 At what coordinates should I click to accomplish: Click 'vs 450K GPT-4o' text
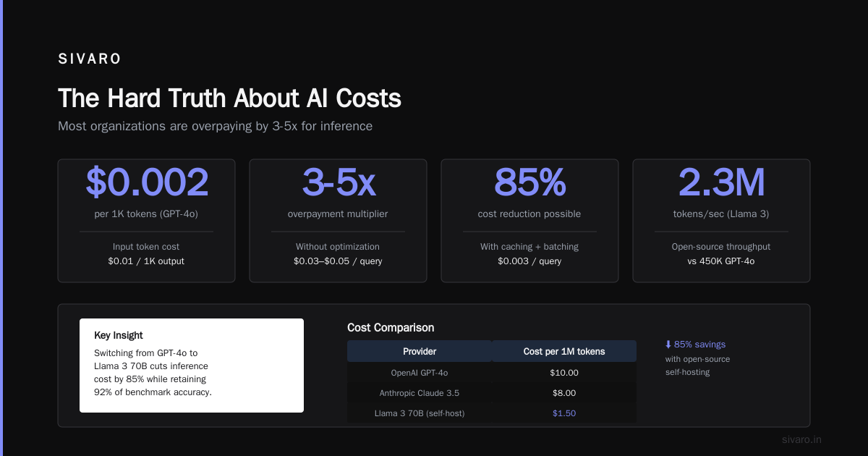coord(721,261)
